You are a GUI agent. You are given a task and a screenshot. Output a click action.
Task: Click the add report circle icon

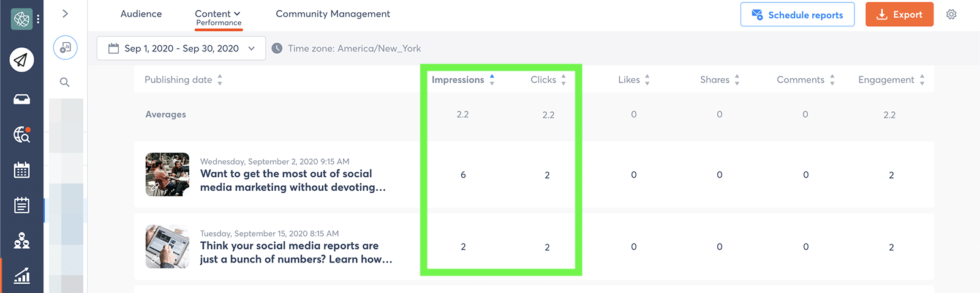pos(65,48)
